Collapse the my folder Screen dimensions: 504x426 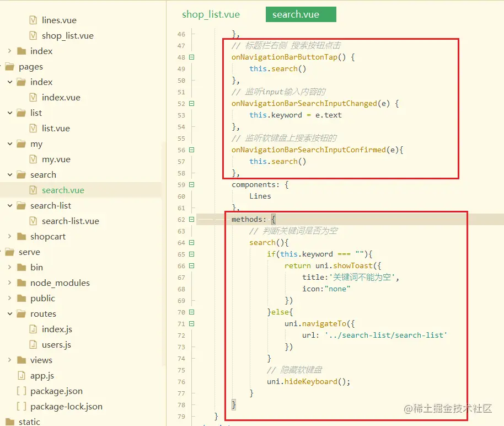pos(9,144)
